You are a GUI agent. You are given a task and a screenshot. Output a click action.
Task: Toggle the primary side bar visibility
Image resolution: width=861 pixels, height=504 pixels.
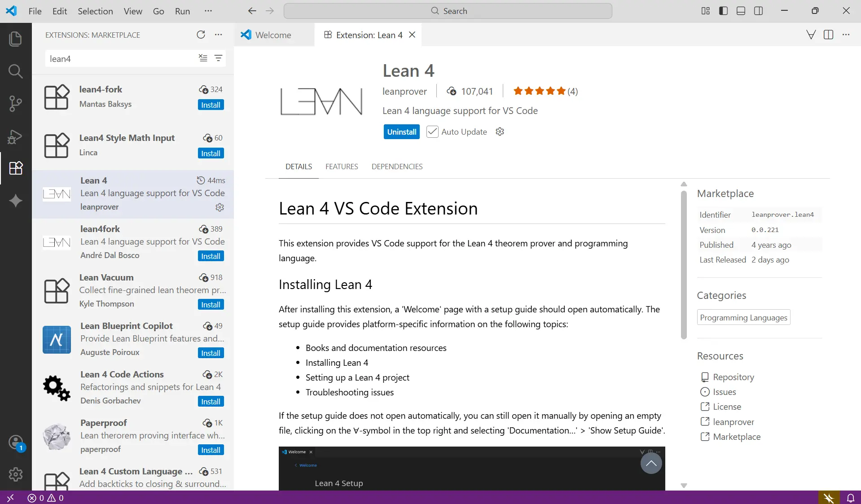(723, 11)
